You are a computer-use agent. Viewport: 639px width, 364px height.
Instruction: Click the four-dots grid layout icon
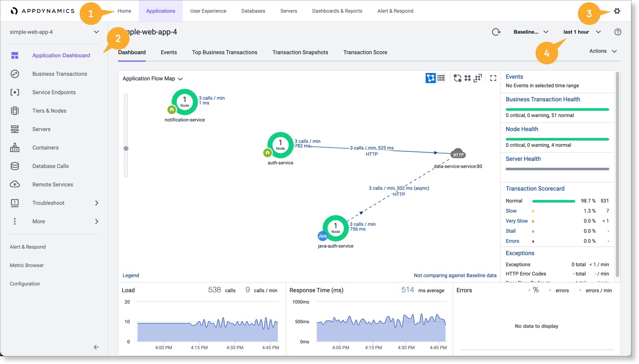pos(468,78)
